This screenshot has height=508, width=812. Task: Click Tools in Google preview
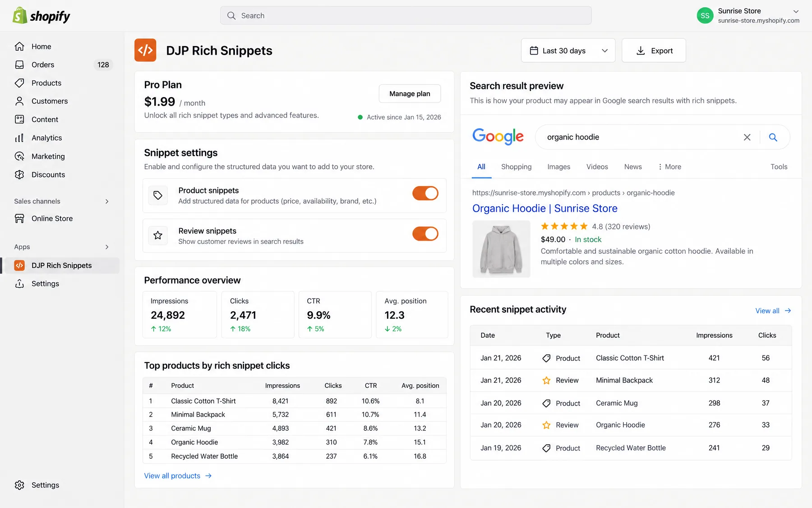[779, 167]
